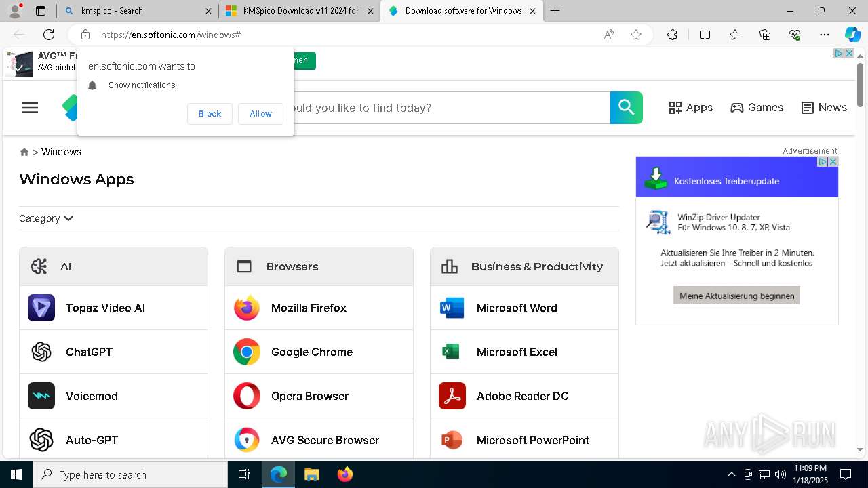Image resolution: width=868 pixels, height=488 pixels.
Task: Open the Windows breadcrumb link
Action: click(x=61, y=152)
